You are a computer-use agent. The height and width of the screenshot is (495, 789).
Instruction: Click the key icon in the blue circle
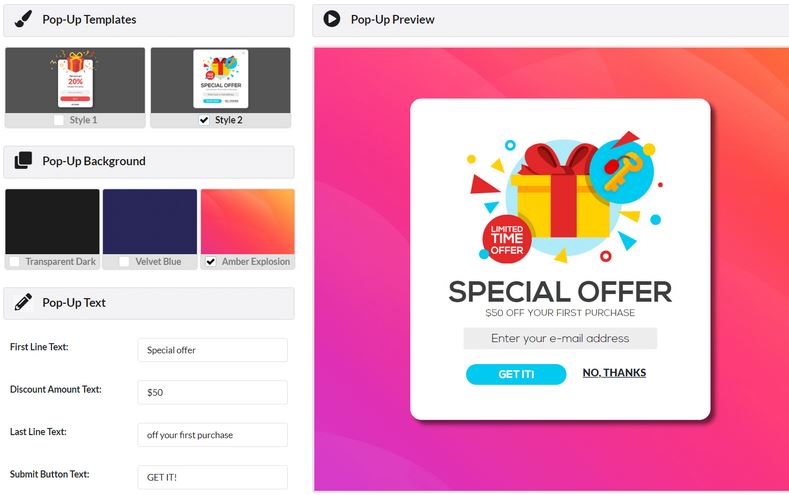tap(621, 171)
